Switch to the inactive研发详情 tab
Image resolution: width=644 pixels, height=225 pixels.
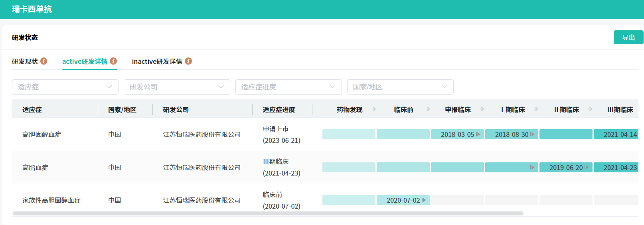pyautogui.click(x=157, y=61)
